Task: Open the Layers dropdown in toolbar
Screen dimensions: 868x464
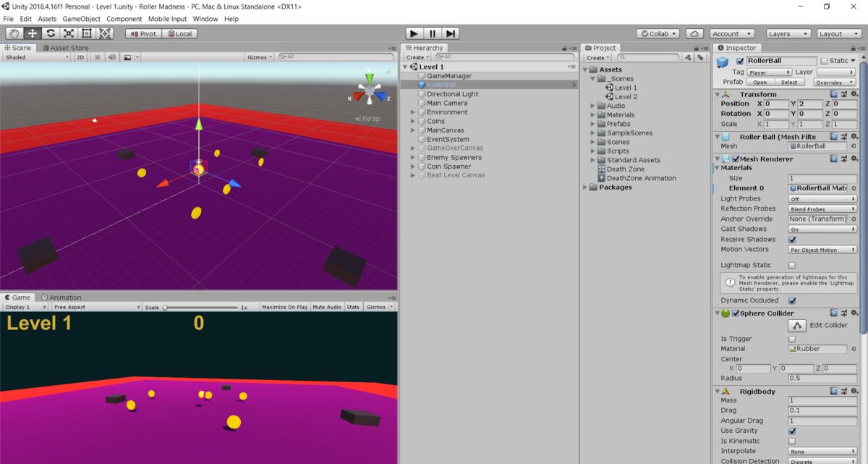Action: (x=788, y=33)
